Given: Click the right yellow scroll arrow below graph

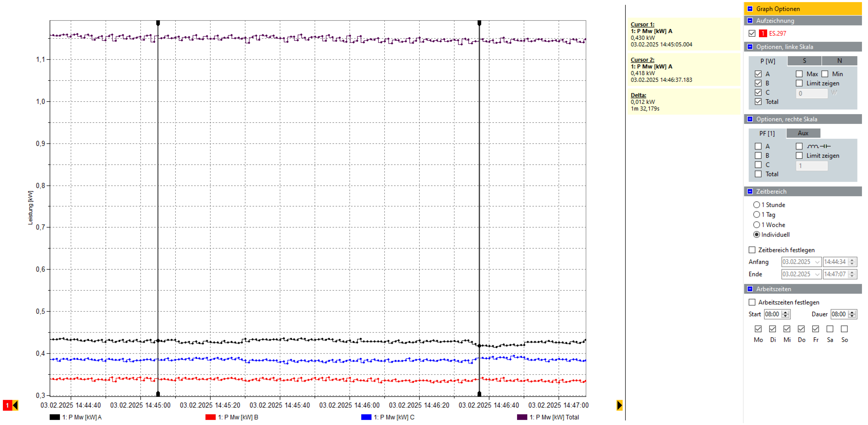Looking at the screenshot, I should coord(619,405).
